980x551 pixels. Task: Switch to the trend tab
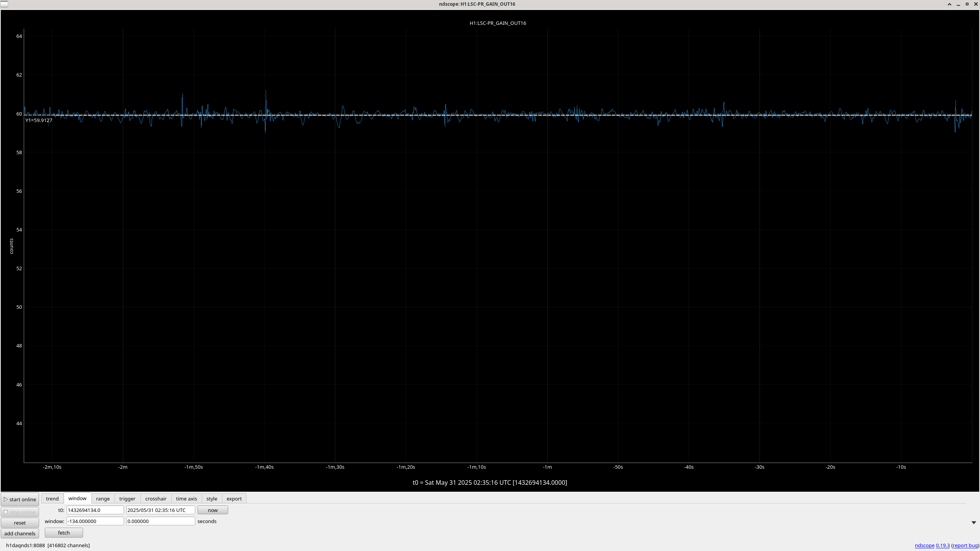coord(52,499)
